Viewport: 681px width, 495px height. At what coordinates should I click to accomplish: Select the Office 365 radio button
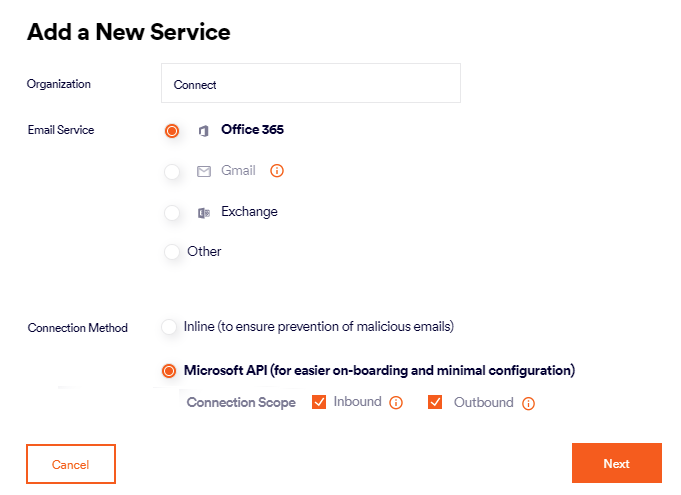[x=172, y=131]
